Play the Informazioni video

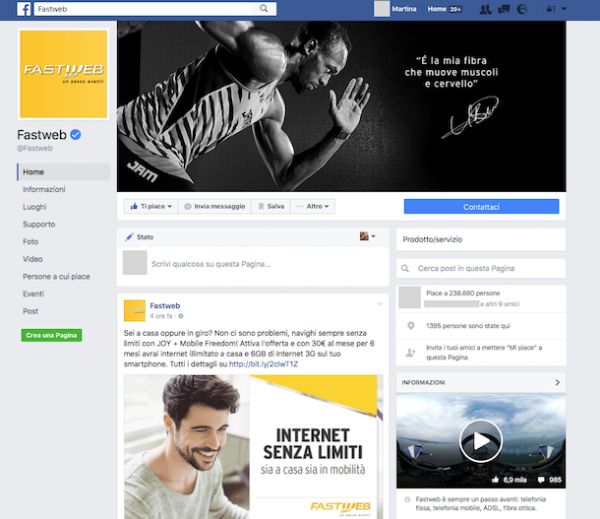481,441
